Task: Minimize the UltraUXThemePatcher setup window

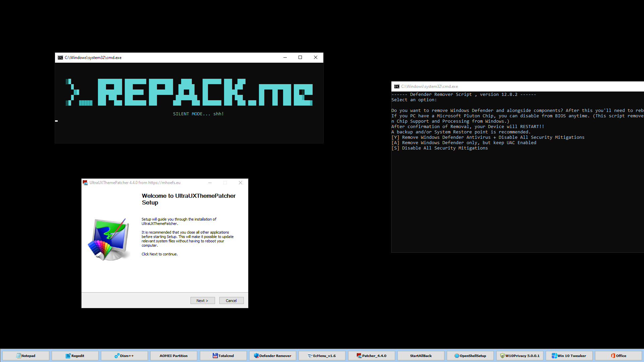Action: tap(210, 183)
